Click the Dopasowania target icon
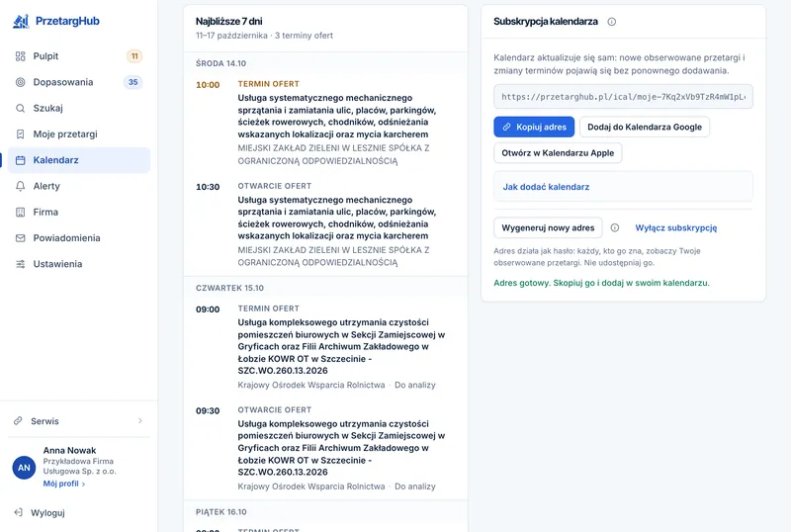This screenshot has height=532, width=791. point(20,82)
